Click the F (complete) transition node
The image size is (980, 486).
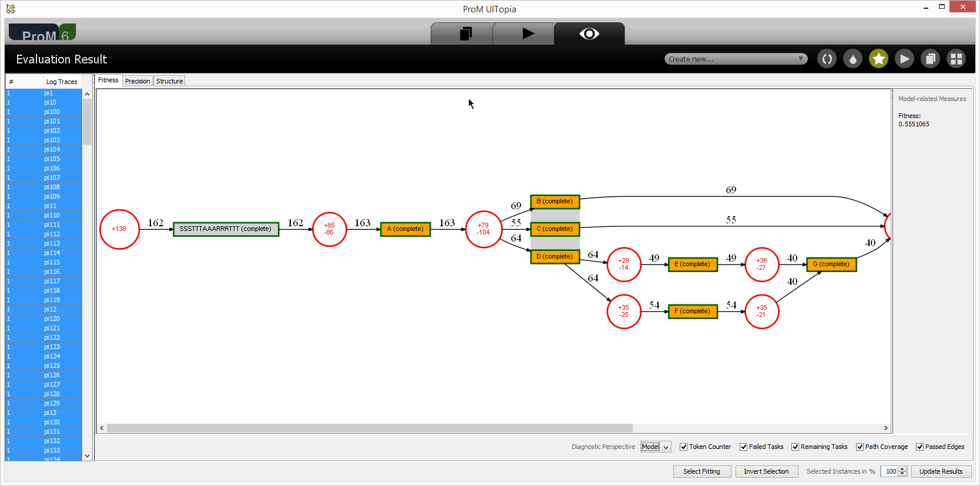point(693,311)
